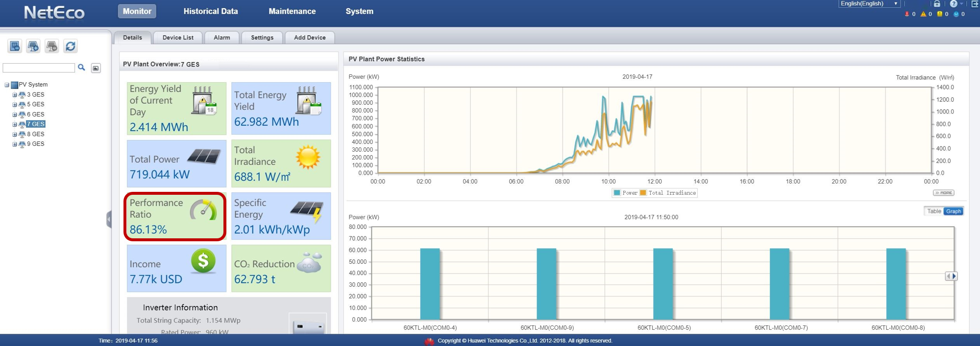Click the PV system search input field
Screen dimensions: 980x346
coord(39,68)
